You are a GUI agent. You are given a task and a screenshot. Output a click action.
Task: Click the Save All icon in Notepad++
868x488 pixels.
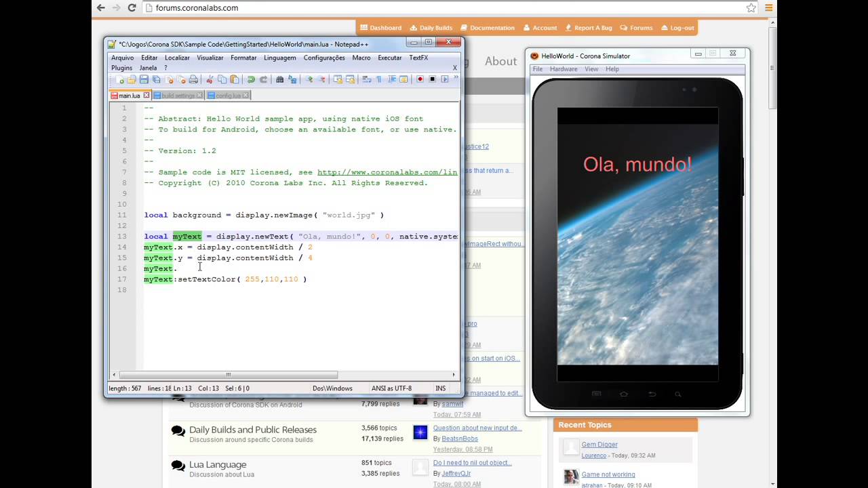157,79
